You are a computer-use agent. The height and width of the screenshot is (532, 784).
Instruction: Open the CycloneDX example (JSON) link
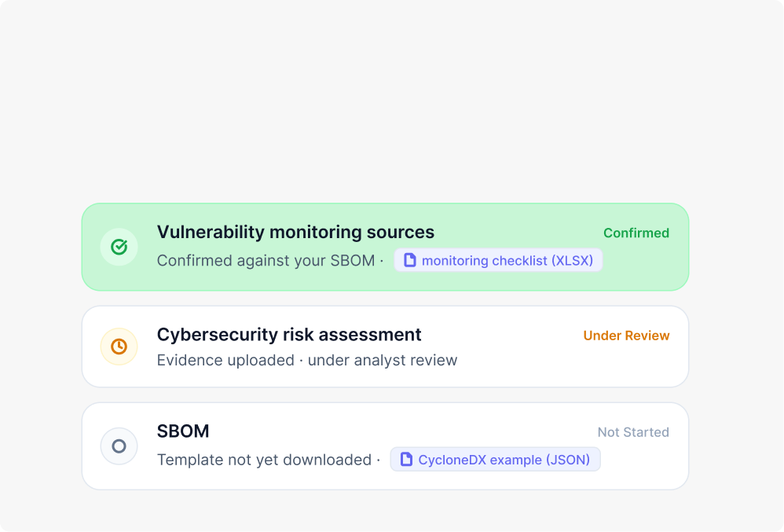[x=495, y=459]
